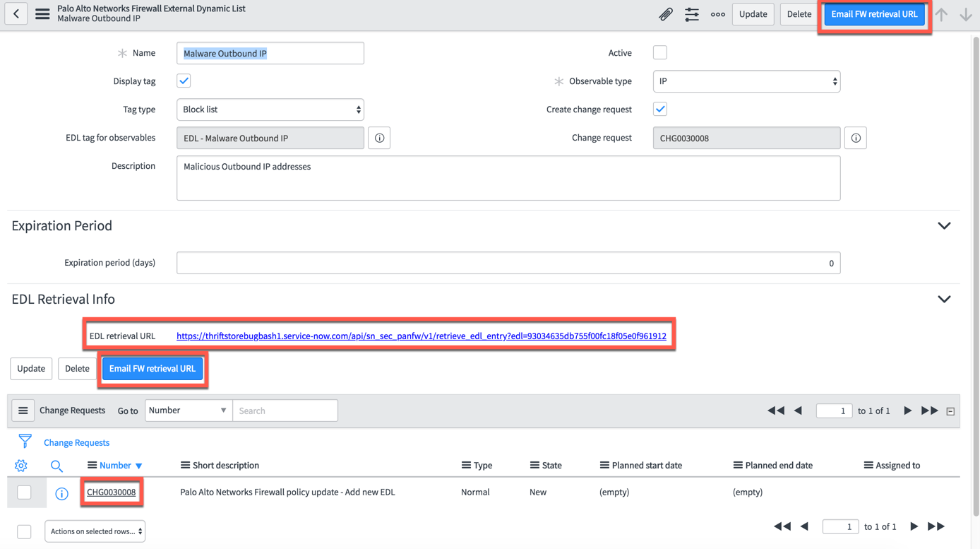The height and width of the screenshot is (549, 980).
Task: Toggle the Create change request checkbox
Action: tap(660, 110)
